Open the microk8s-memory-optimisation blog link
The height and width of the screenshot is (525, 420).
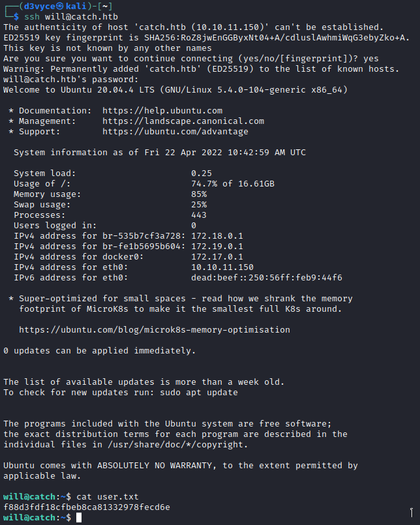155,330
